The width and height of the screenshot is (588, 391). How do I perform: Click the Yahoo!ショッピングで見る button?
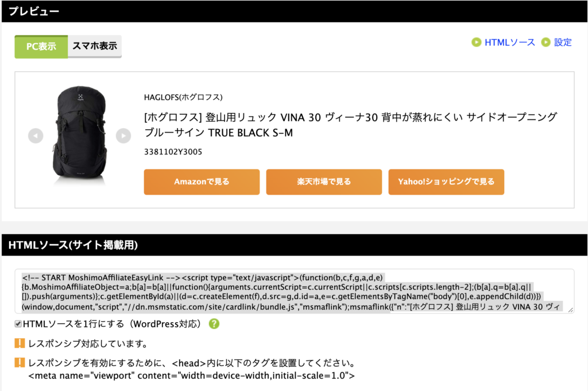coord(446,182)
